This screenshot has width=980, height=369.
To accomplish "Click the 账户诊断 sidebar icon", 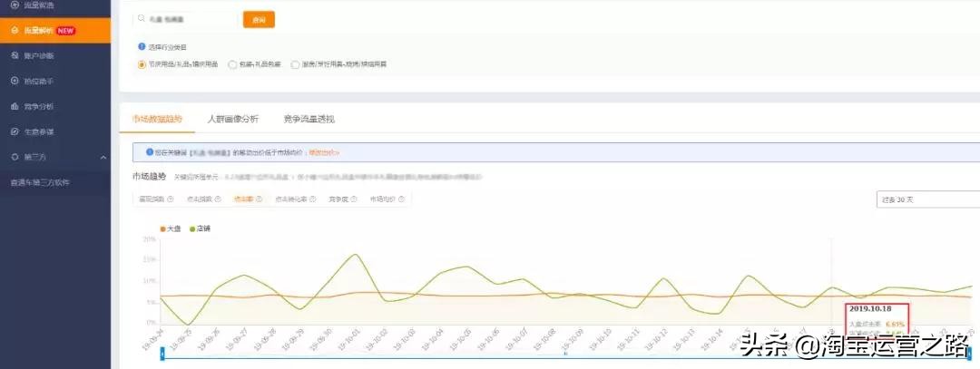I will pyautogui.click(x=15, y=55).
